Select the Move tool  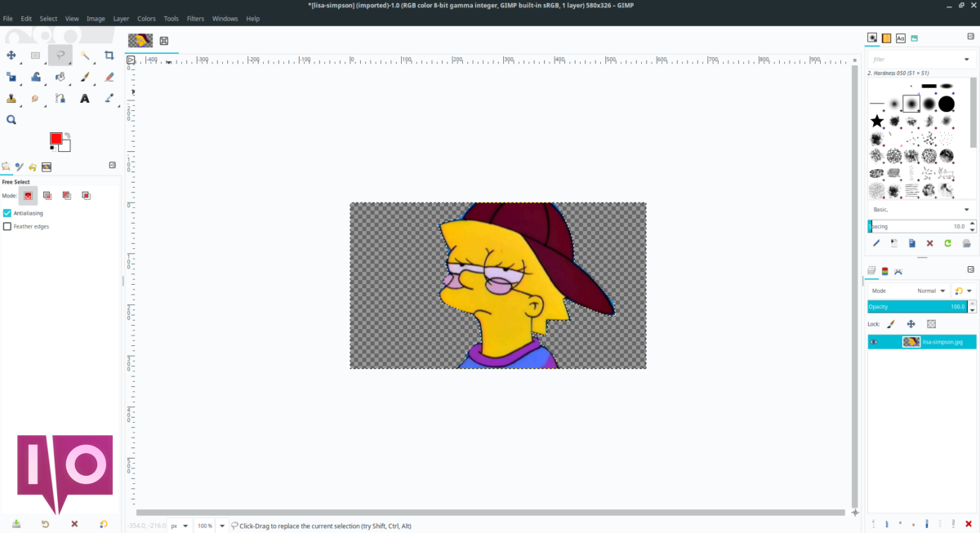tap(11, 56)
